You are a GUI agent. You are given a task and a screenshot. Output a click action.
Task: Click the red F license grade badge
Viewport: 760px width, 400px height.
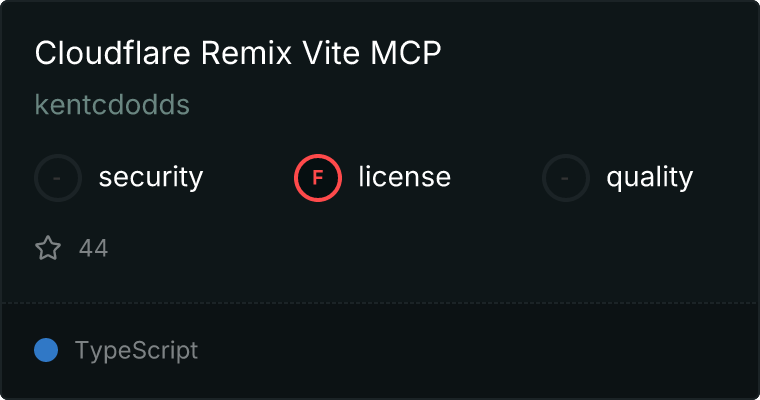[317, 178]
